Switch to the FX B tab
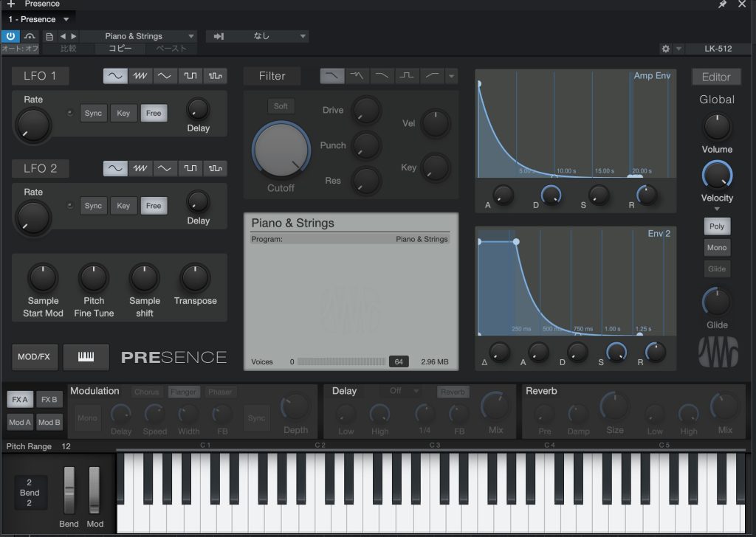756x537 pixels. tap(49, 400)
